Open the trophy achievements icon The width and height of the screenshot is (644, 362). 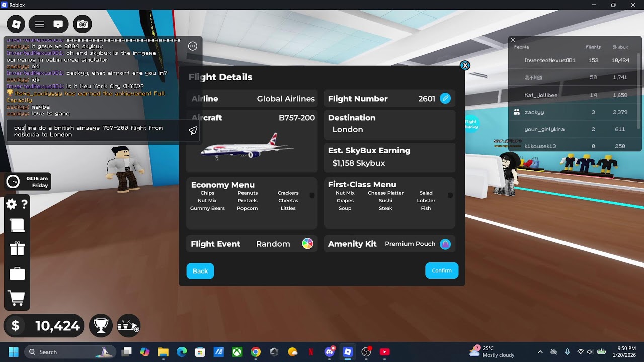pos(101,326)
